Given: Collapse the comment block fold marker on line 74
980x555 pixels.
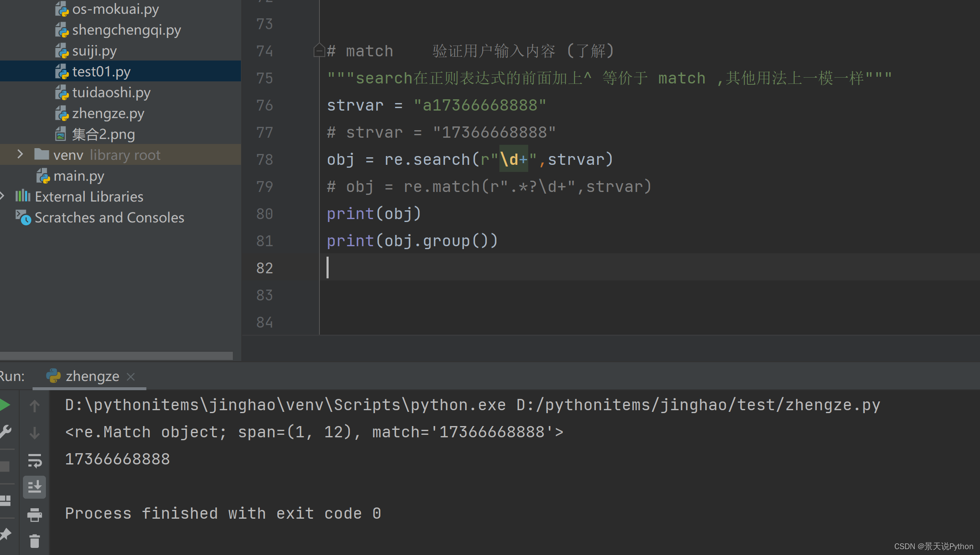Looking at the screenshot, I should [319, 50].
